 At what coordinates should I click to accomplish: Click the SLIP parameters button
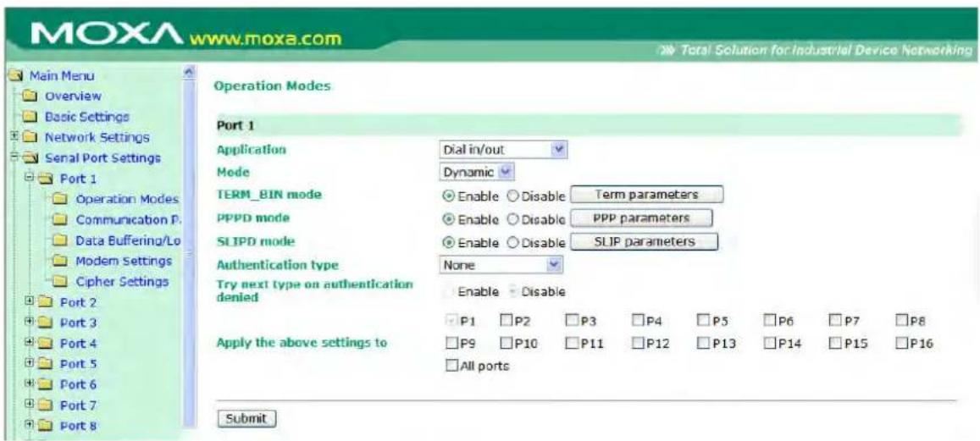[645, 241]
